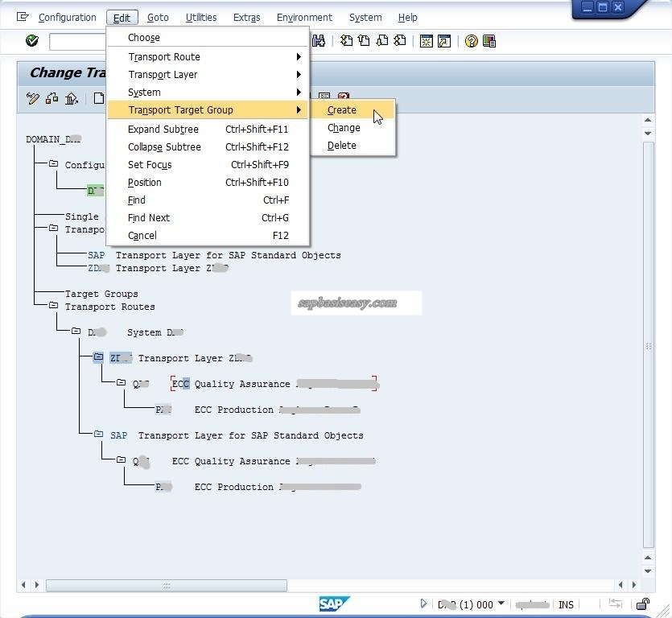Toggle Display/Change pencil icon

pos(32,98)
